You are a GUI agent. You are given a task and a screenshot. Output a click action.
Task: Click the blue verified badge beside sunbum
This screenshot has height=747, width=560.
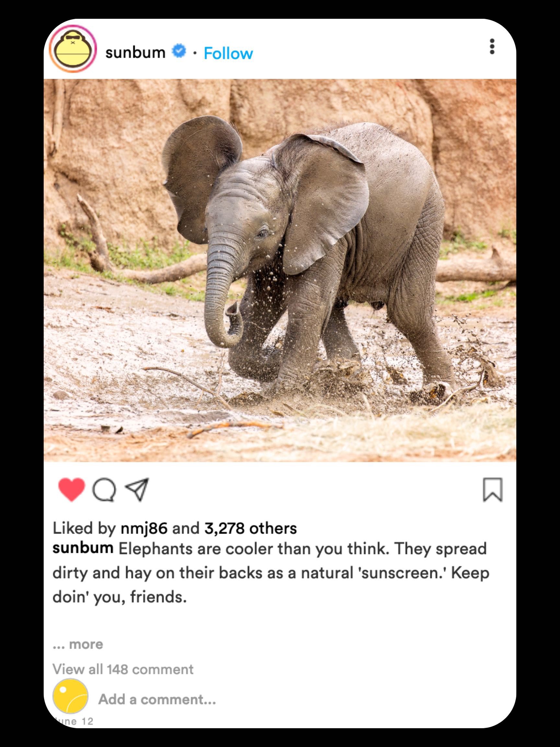point(179,51)
